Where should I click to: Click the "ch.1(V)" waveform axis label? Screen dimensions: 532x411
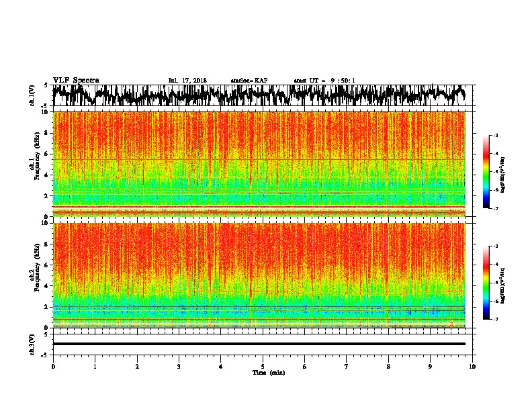coord(32,95)
